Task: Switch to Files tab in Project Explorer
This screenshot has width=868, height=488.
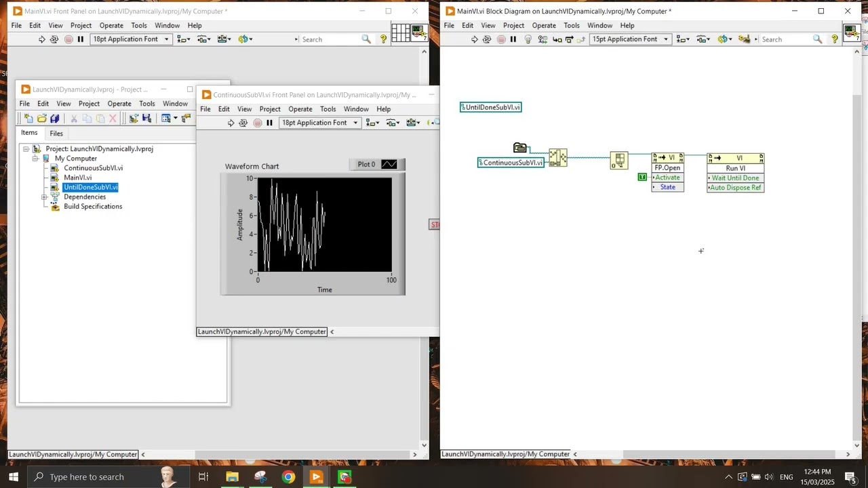Action: [56, 134]
